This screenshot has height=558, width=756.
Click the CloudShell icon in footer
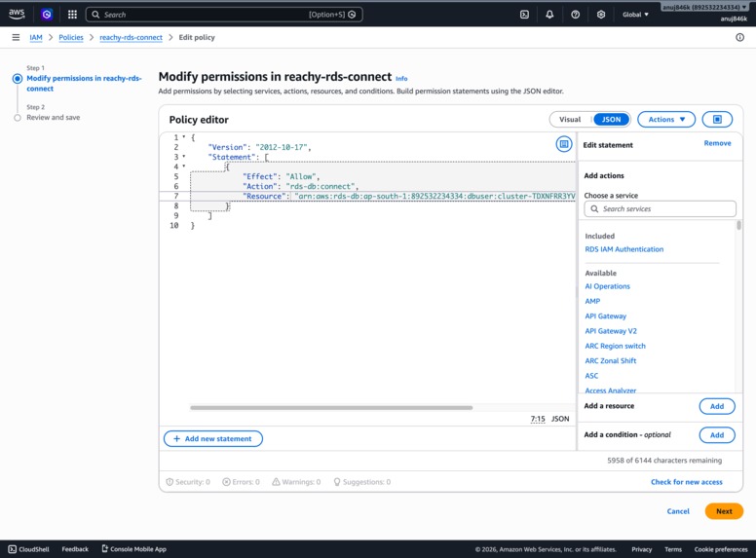[13, 549]
